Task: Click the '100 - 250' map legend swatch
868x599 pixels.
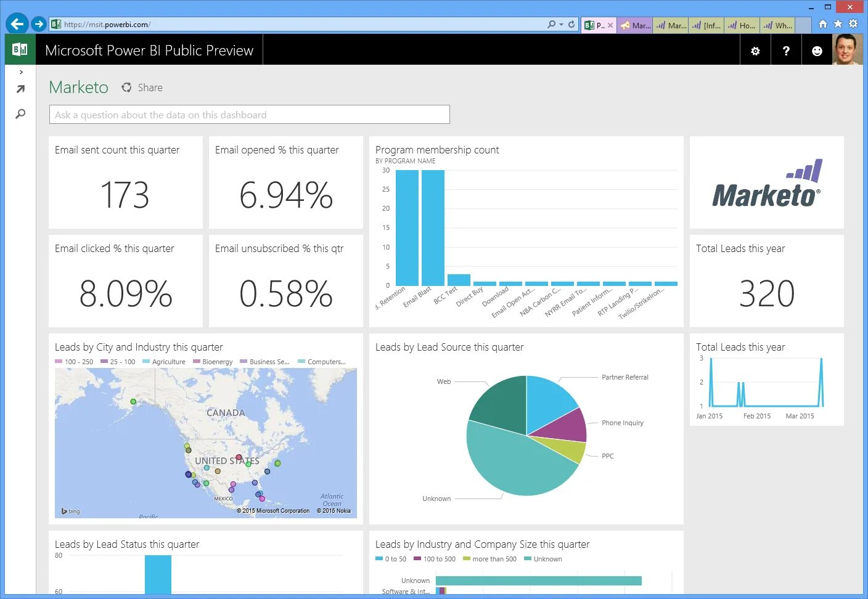Action: [x=59, y=362]
